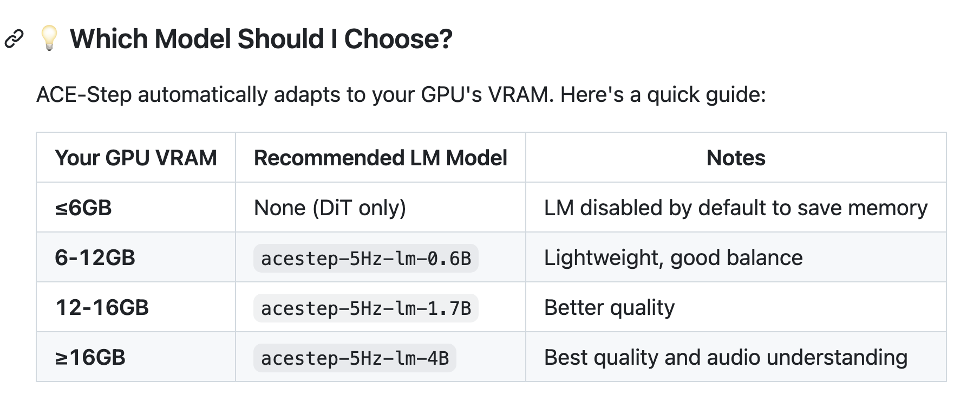Viewport: 980px width, 400px height.
Task: Click the "Which Model Should I Choose?" heading
Action: click(261, 39)
